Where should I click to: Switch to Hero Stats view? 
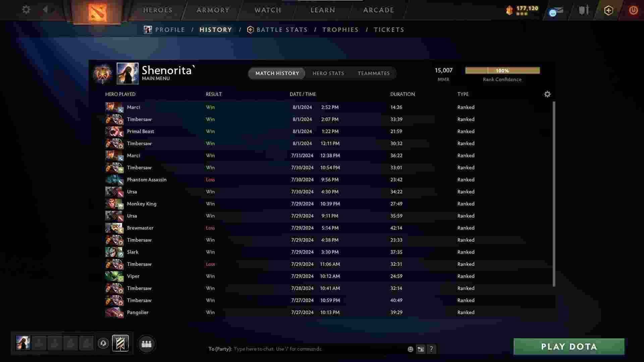click(x=328, y=73)
